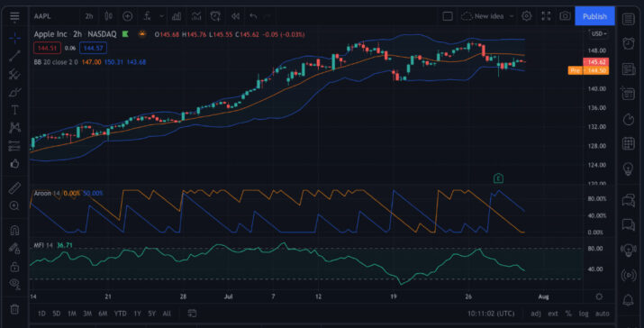This screenshot has width=644, height=328.
Task: Open the notifications bell panel
Action: coord(629,300)
